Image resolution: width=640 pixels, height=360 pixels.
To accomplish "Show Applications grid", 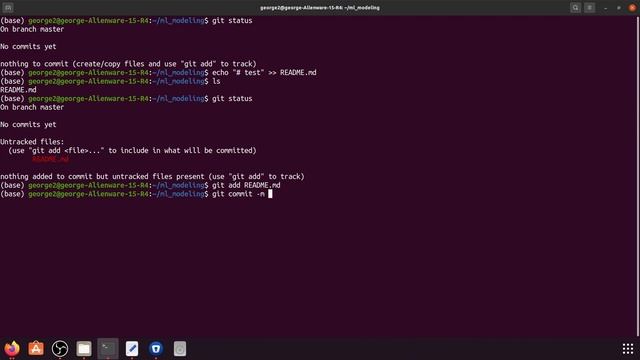I will (628, 349).
